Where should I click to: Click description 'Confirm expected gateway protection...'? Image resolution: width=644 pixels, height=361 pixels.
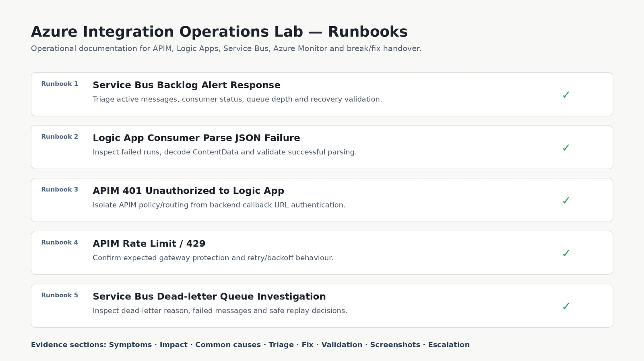pyautogui.click(x=213, y=257)
